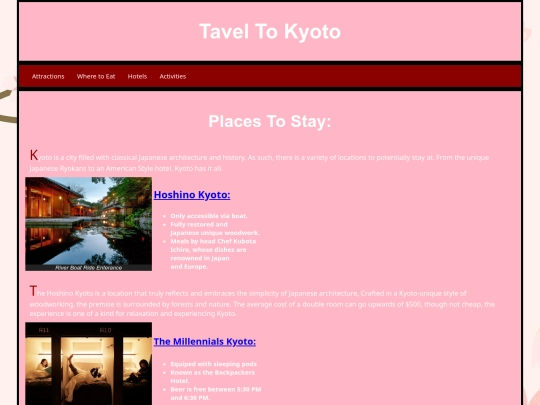Click bullet 'Fully restored and Japanese unique woodwork.'
Image resolution: width=540 pixels, height=405 pixels.
pyautogui.click(x=215, y=228)
